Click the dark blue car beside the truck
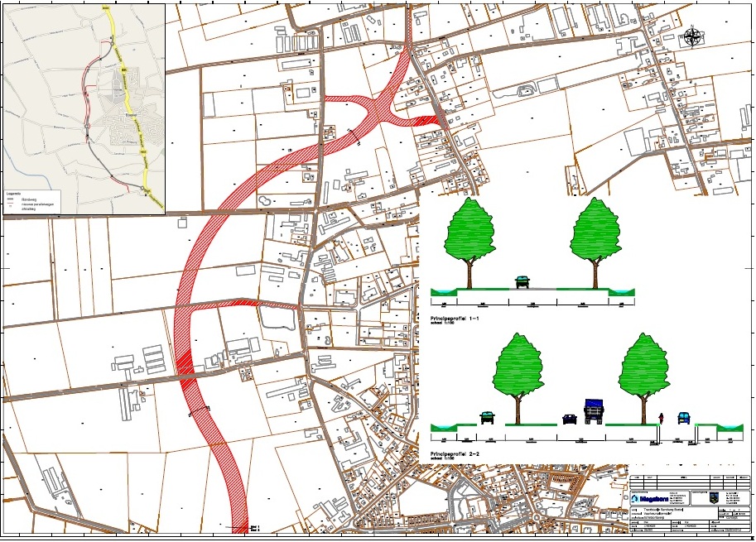 pyautogui.click(x=570, y=419)
